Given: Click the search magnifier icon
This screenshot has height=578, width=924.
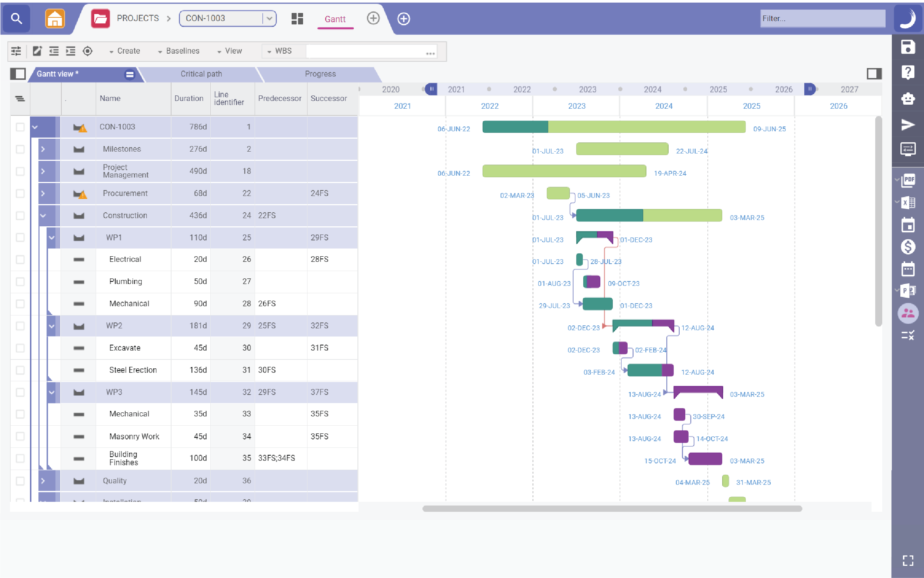Looking at the screenshot, I should [16, 18].
